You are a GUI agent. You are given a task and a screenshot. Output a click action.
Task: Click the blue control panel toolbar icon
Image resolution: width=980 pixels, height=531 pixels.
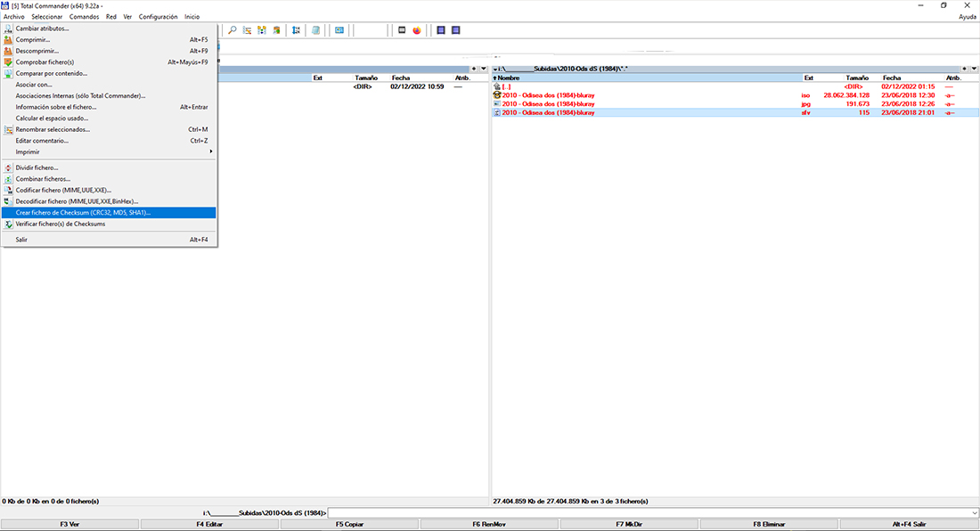pos(339,30)
